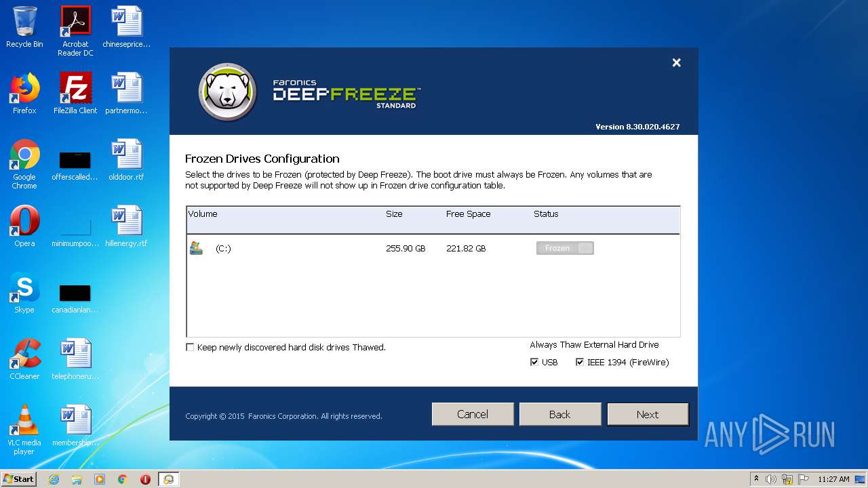Select the olddoor.rtf document icon
This screenshot has width=868, height=488.
[126, 160]
